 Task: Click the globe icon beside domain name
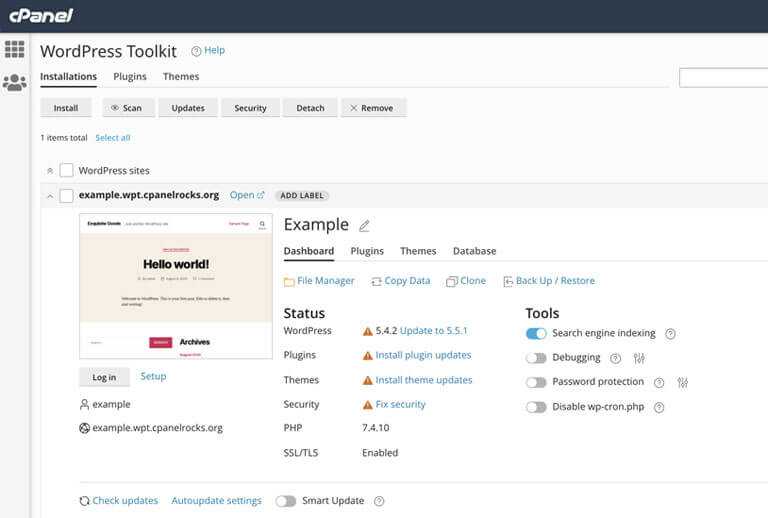pos(84,428)
